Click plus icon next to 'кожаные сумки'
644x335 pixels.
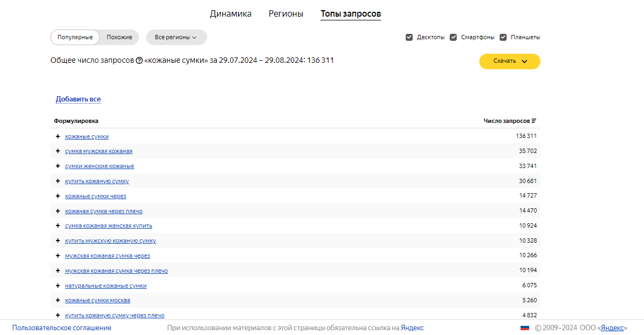point(58,136)
